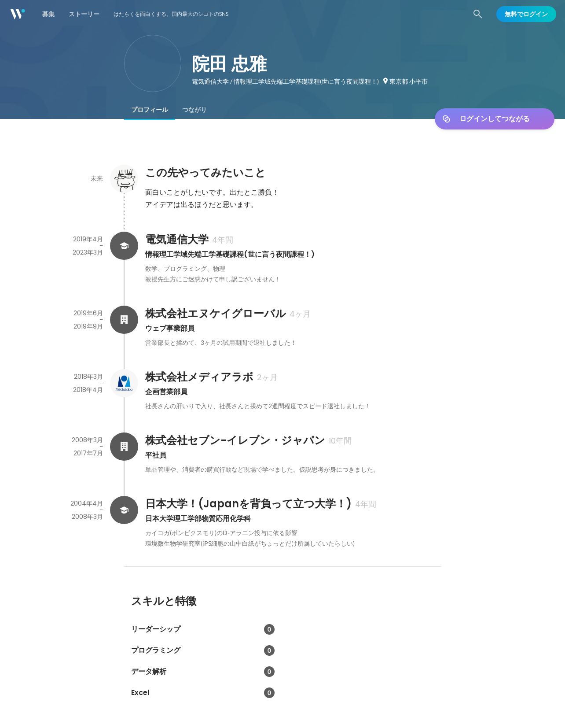Click the Excel skill label
The width and height of the screenshot is (565, 728).
(140, 692)
